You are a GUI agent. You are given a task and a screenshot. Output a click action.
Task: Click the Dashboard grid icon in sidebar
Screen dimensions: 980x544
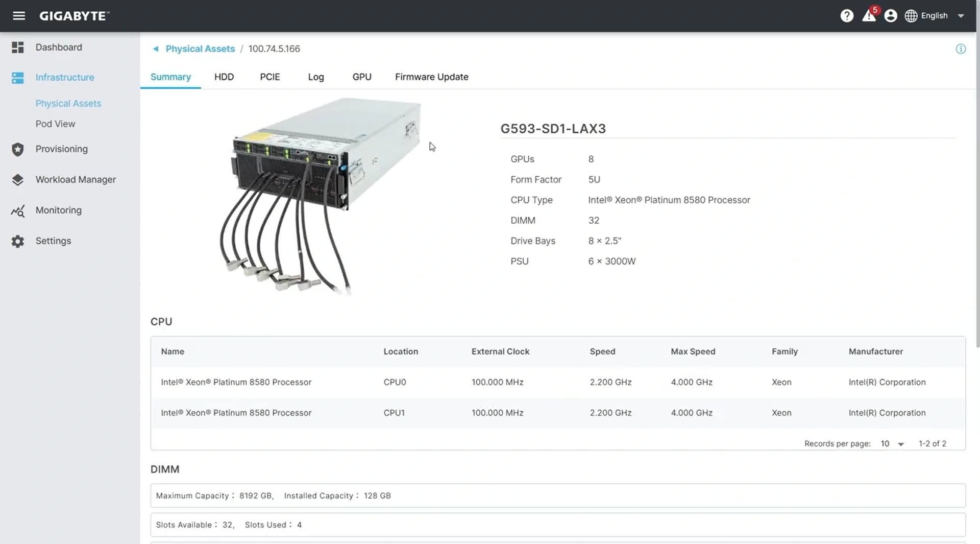(18, 48)
